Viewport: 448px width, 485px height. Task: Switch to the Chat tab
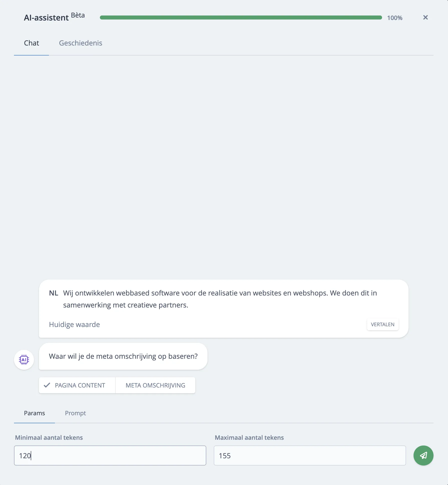(31, 43)
